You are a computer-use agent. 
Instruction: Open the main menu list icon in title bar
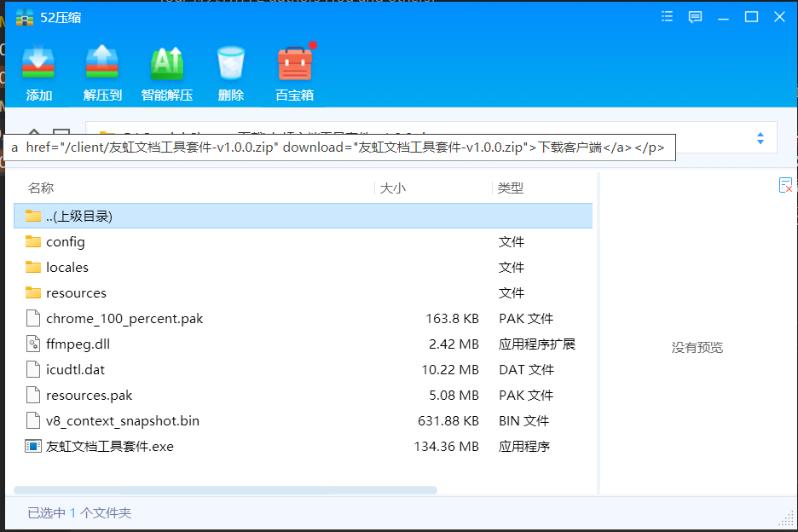point(668,17)
